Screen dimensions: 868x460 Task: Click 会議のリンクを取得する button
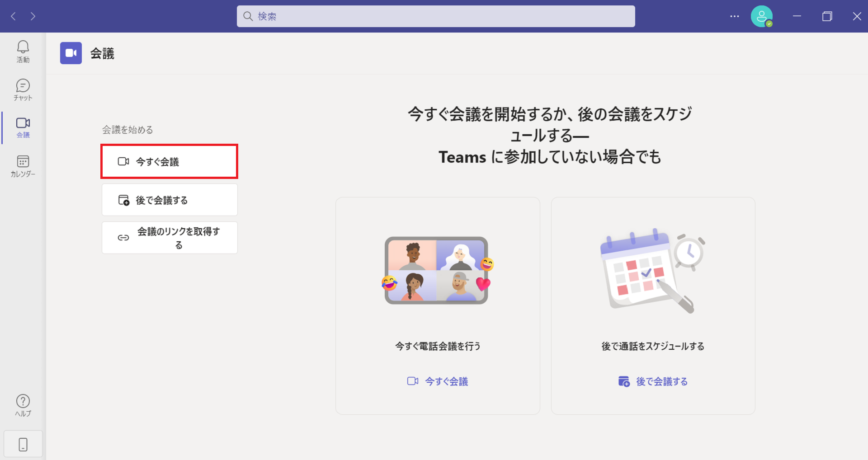coord(169,238)
